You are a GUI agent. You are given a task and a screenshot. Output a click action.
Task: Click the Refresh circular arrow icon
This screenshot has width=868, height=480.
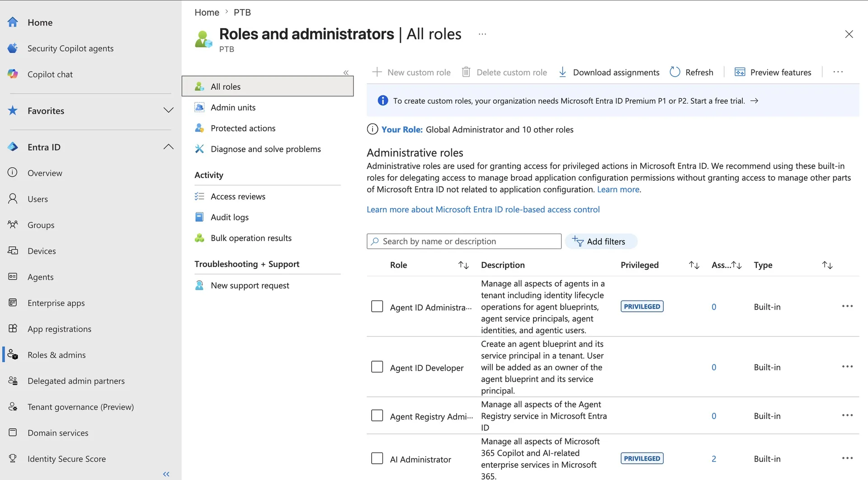tap(675, 72)
